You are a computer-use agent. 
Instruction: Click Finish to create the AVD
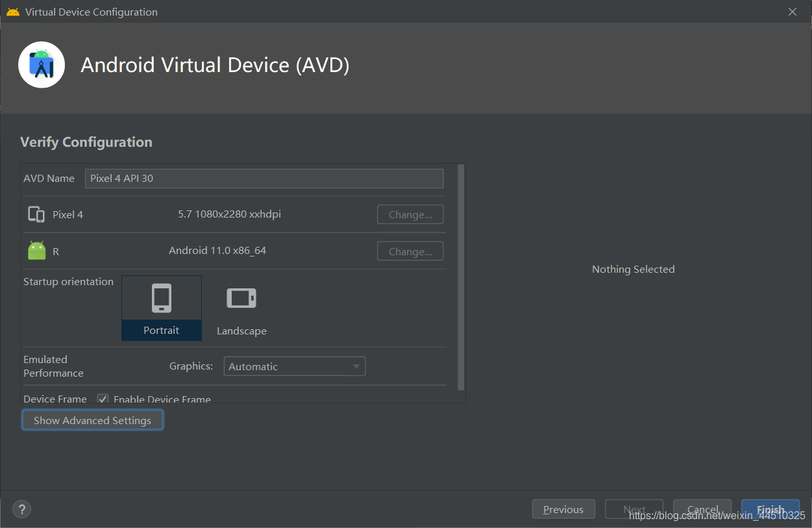pos(770,509)
